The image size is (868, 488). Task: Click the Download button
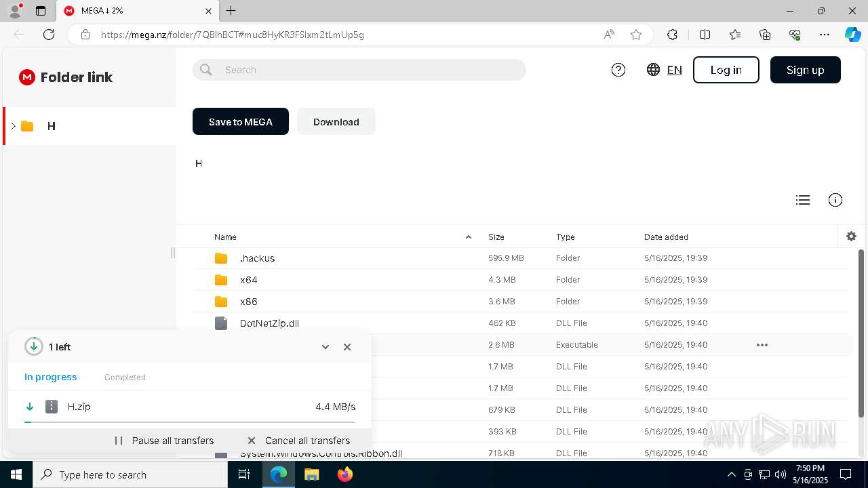336,121
